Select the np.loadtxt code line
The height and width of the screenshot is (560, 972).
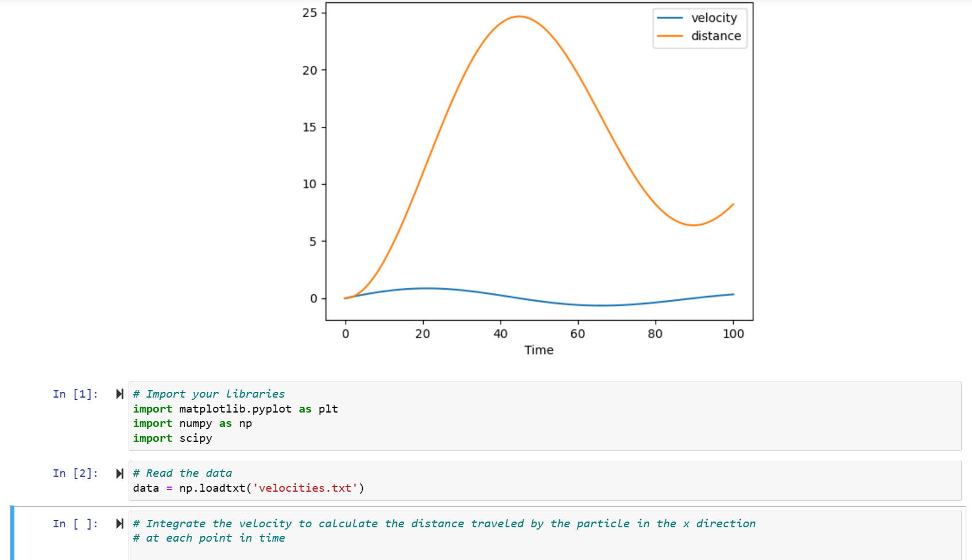(248, 488)
